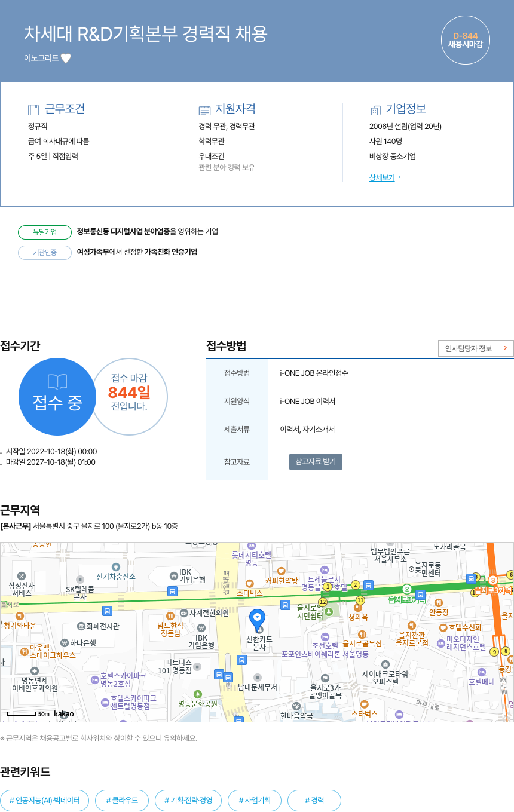Click the 조선호텔 map icon
514x812 pixels.
point(325,637)
